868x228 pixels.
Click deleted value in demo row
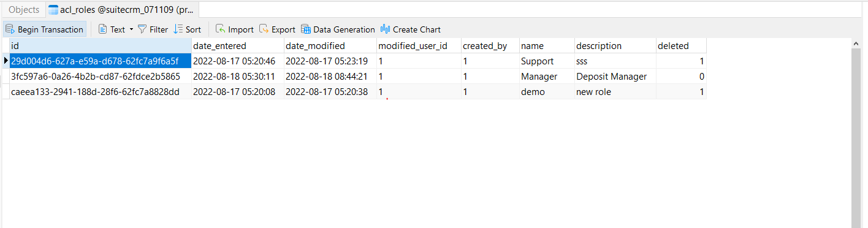(x=681, y=92)
